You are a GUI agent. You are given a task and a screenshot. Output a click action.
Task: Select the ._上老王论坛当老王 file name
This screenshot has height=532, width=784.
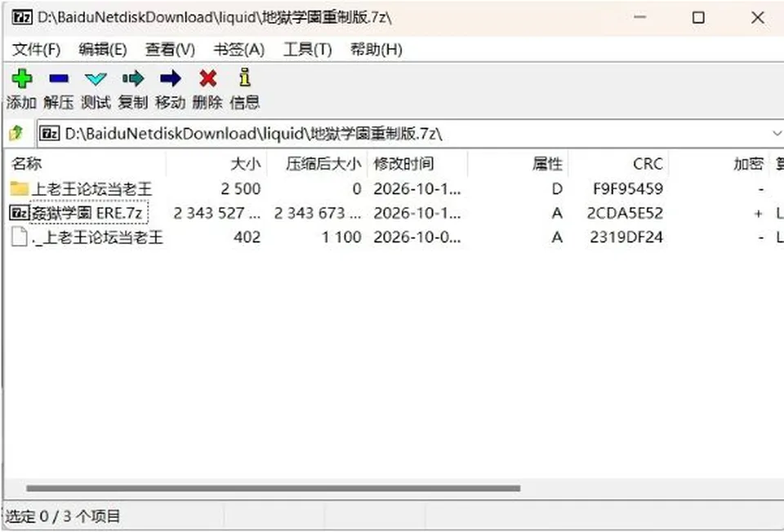tap(97, 237)
